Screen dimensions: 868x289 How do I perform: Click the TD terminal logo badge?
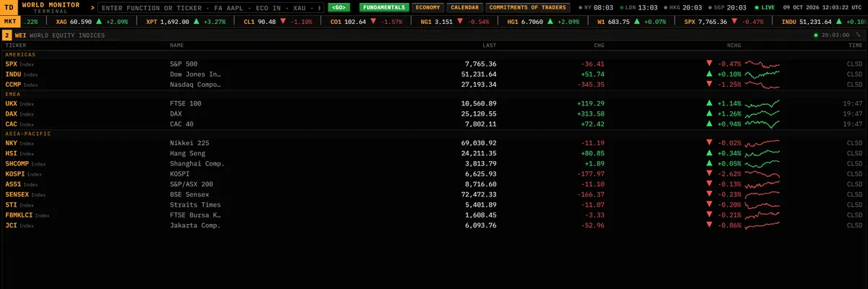point(9,7)
